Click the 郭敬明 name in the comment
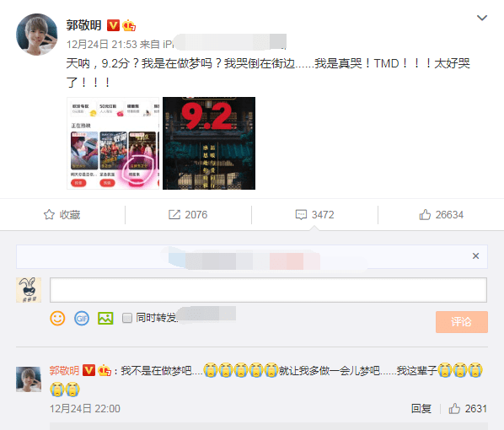Screen dimensions: 504x430 [64, 370]
